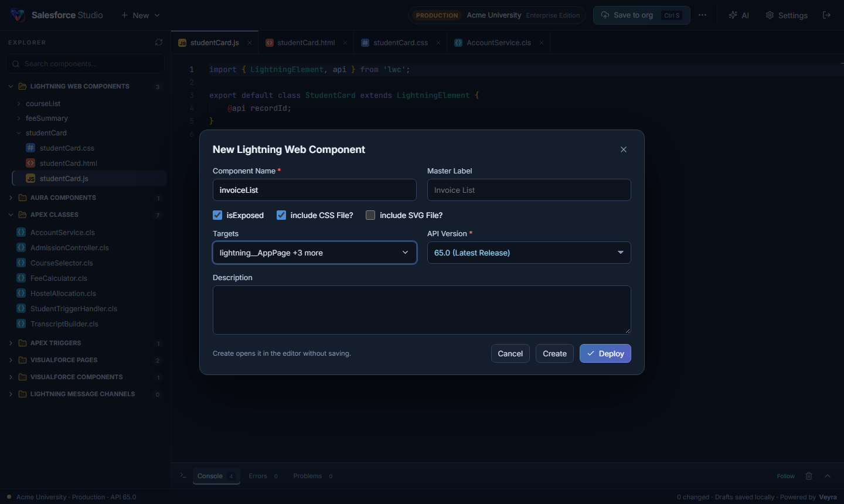The width and height of the screenshot is (844, 504).
Task: Close the AccountService.cls tab
Action: (x=542, y=43)
